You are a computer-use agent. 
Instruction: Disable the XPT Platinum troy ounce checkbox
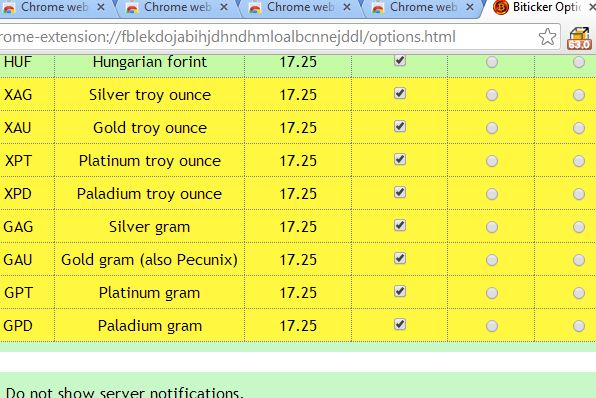click(400, 159)
